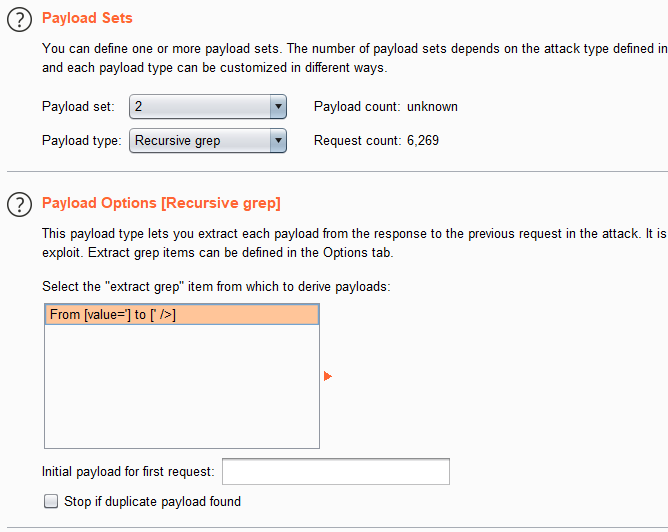Viewport: 668px width, 532px height.
Task: Open help for Payload Sets section
Action: point(18,21)
